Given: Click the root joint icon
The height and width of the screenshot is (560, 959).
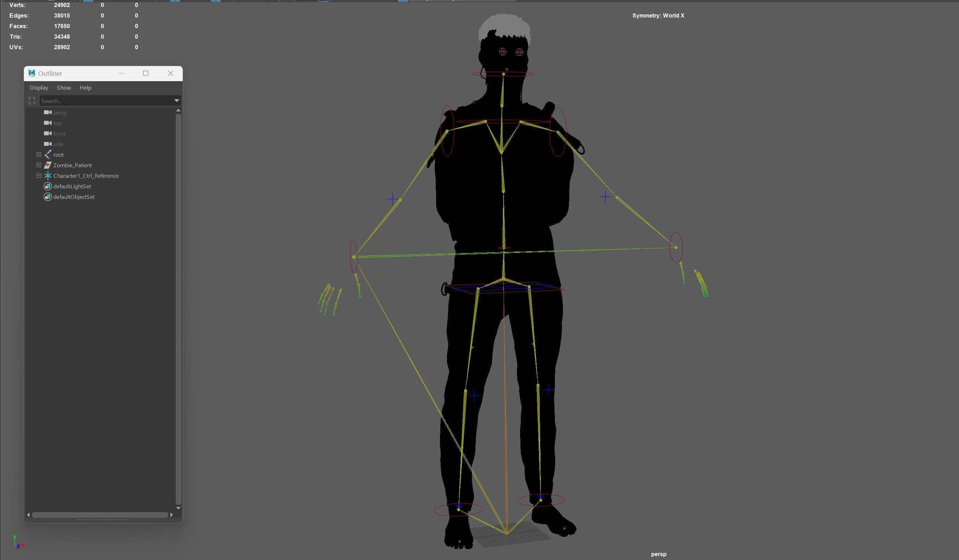Looking at the screenshot, I should click(47, 155).
